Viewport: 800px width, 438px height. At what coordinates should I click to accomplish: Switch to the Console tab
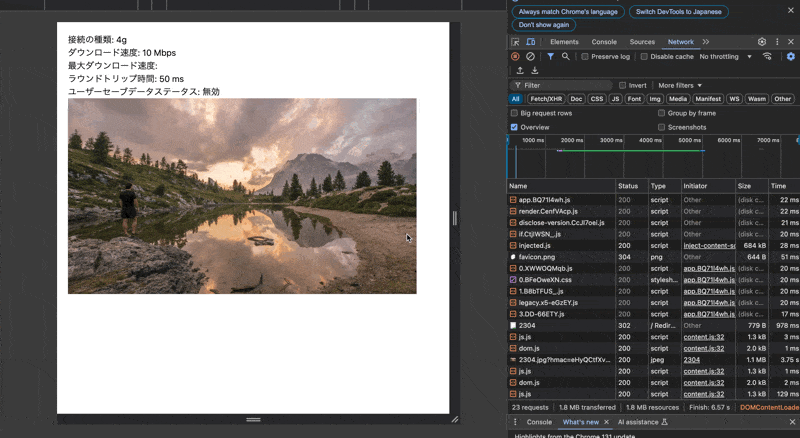[604, 42]
